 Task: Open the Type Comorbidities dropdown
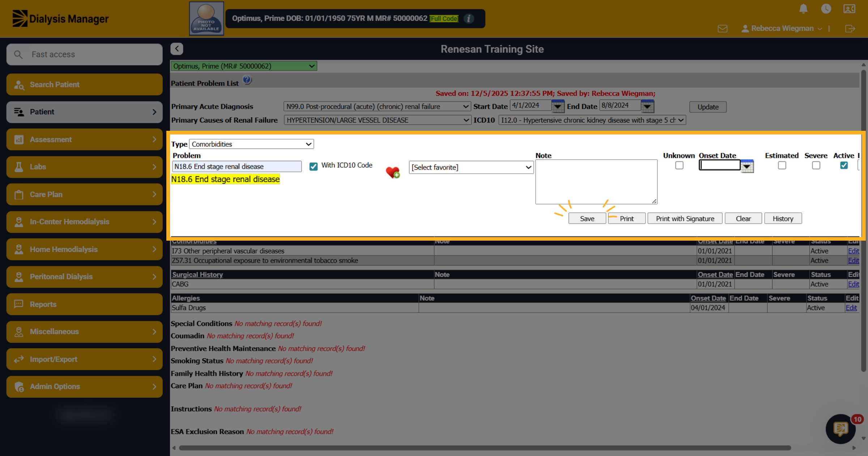click(x=251, y=144)
